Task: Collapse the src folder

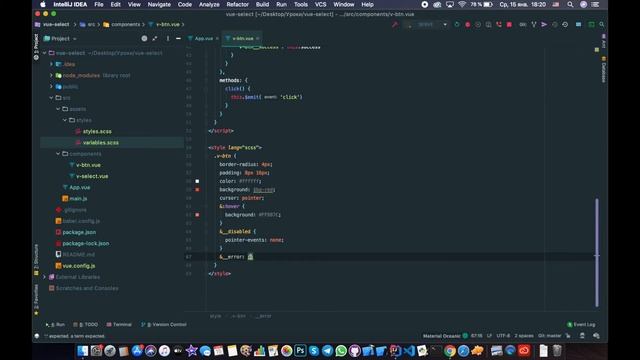Action: pos(51,98)
